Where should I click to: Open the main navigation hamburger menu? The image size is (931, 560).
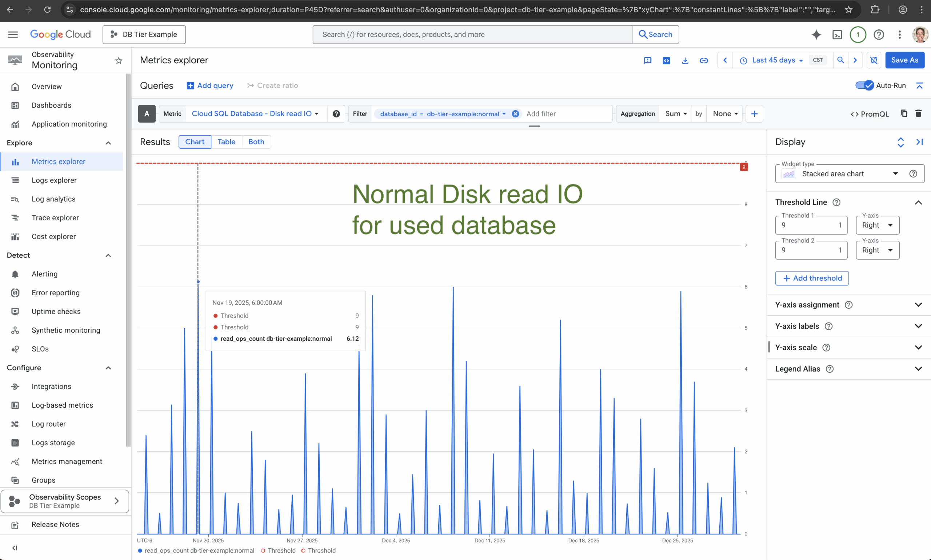(13, 35)
